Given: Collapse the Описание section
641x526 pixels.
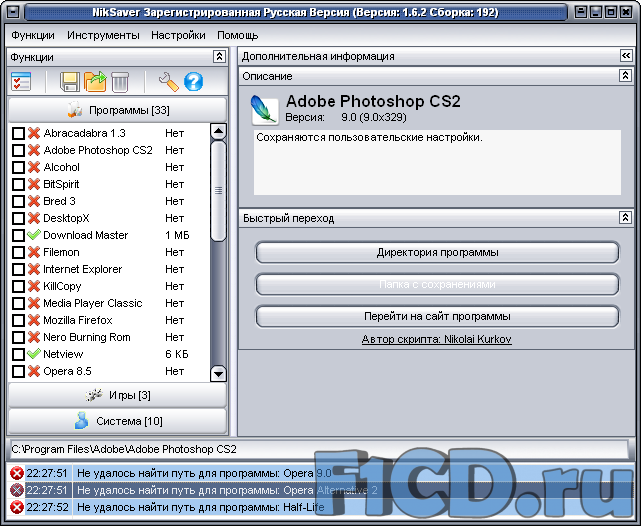Looking at the screenshot, I should pyautogui.click(x=625, y=76).
